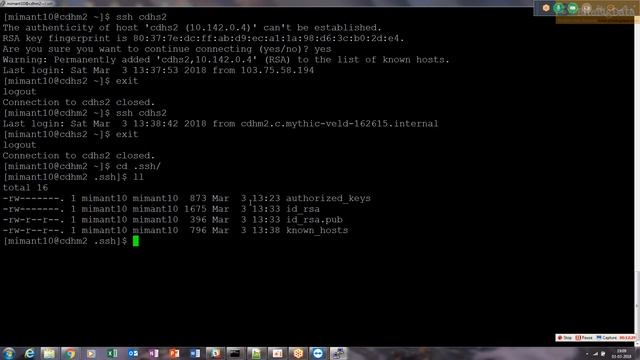
Task: Open the black command-prompt taskbar icon
Action: tap(235, 353)
